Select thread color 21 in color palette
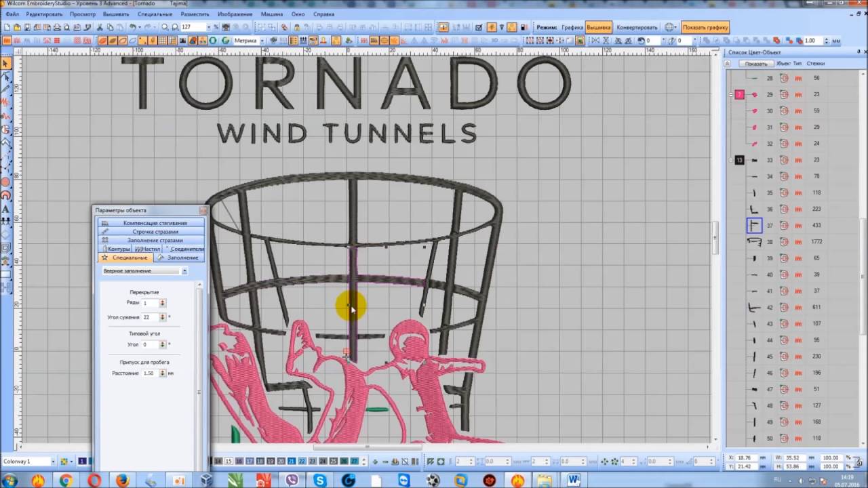 click(292, 461)
